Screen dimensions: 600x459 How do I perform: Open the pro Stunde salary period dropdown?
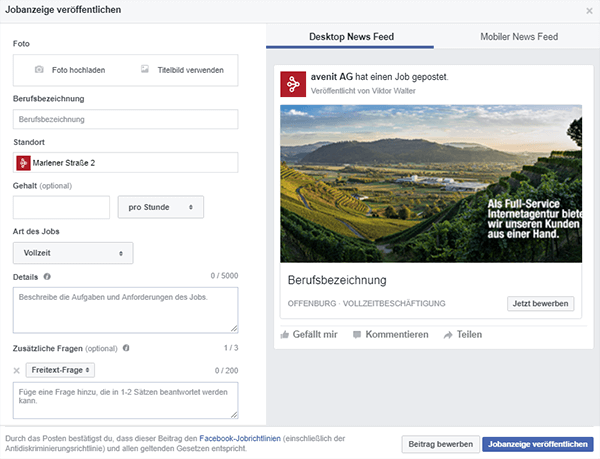point(161,207)
